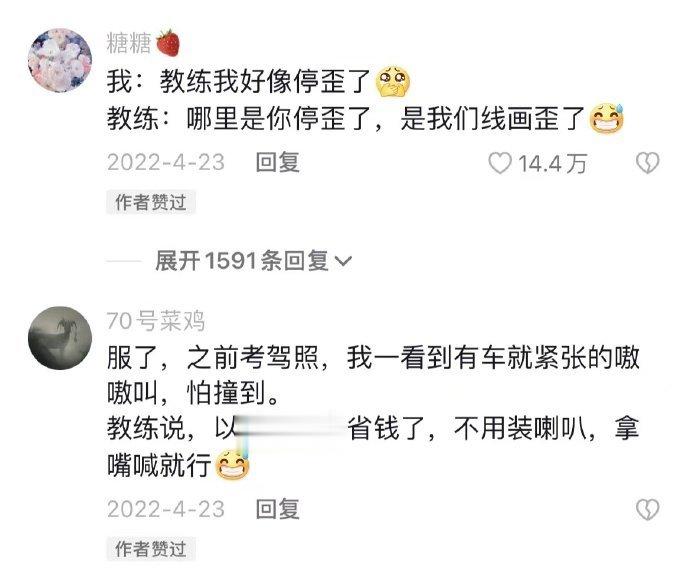This screenshot has width=690, height=580.
Task: Click the down chevron next to 条回复
Action: pyautogui.click(x=344, y=261)
